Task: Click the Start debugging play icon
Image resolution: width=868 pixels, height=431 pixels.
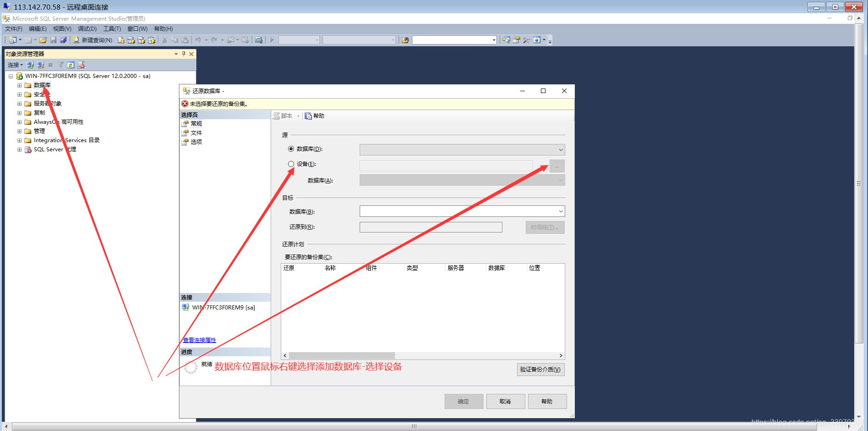Action: (x=272, y=40)
